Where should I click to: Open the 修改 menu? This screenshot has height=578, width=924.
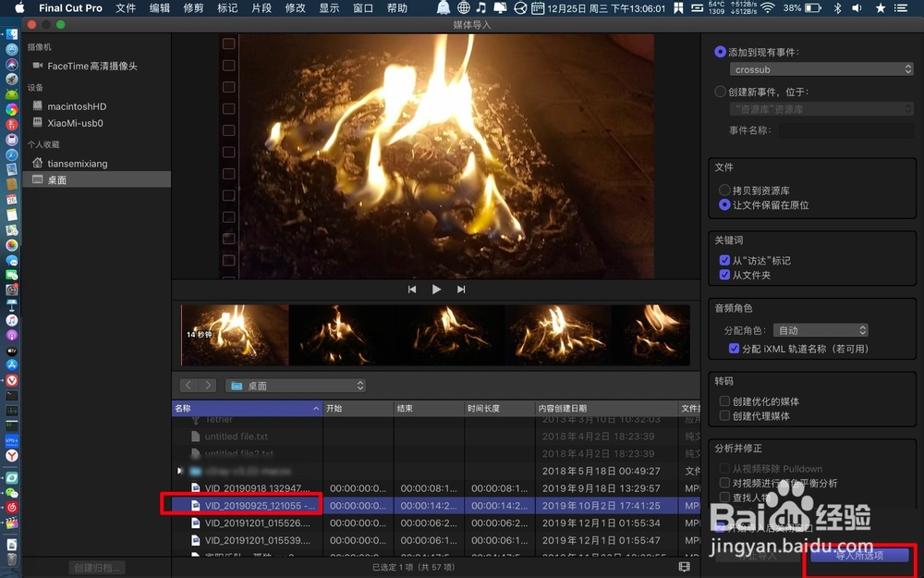click(x=296, y=7)
